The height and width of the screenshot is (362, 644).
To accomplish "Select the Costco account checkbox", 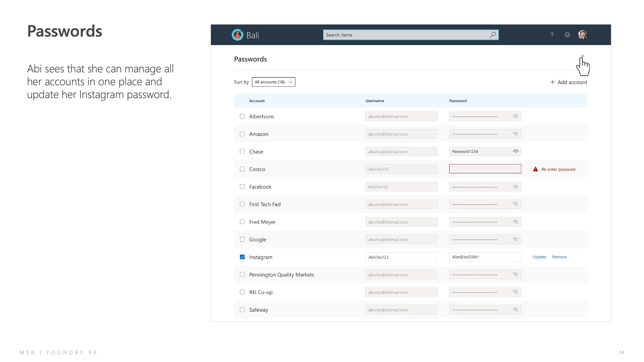I will point(242,169).
